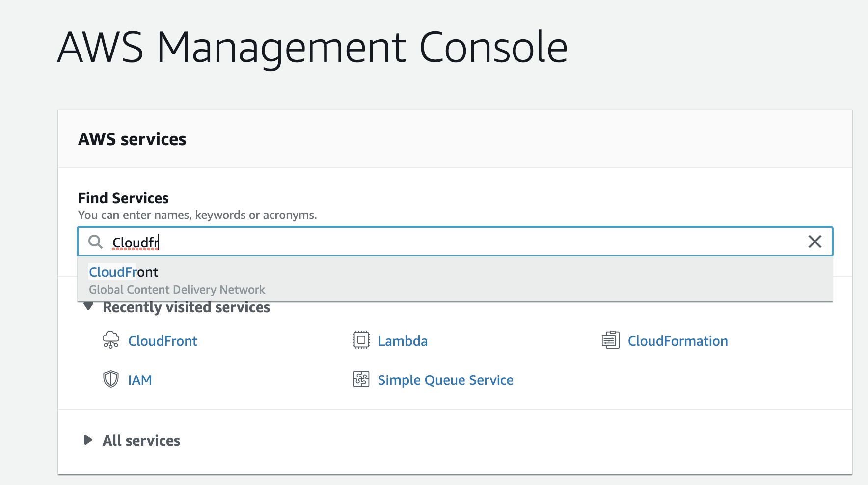Open the CloudFormation service link
The width and height of the screenshot is (868, 485).
(x=678, y=341)
